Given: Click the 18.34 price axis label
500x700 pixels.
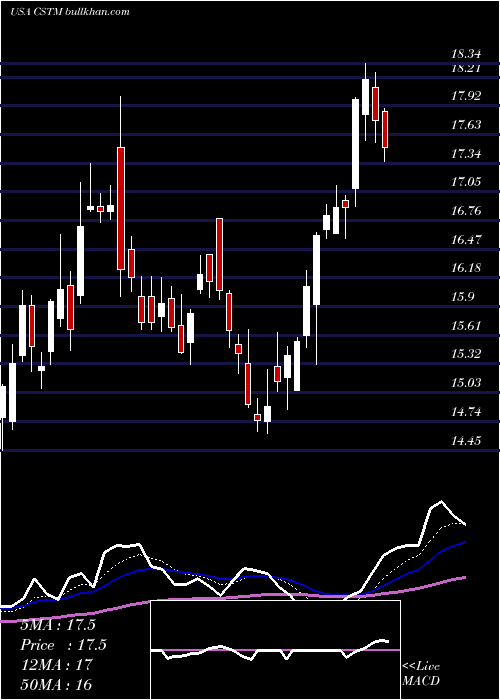Looking at the screenshot, I should click(x=467, y=54).
